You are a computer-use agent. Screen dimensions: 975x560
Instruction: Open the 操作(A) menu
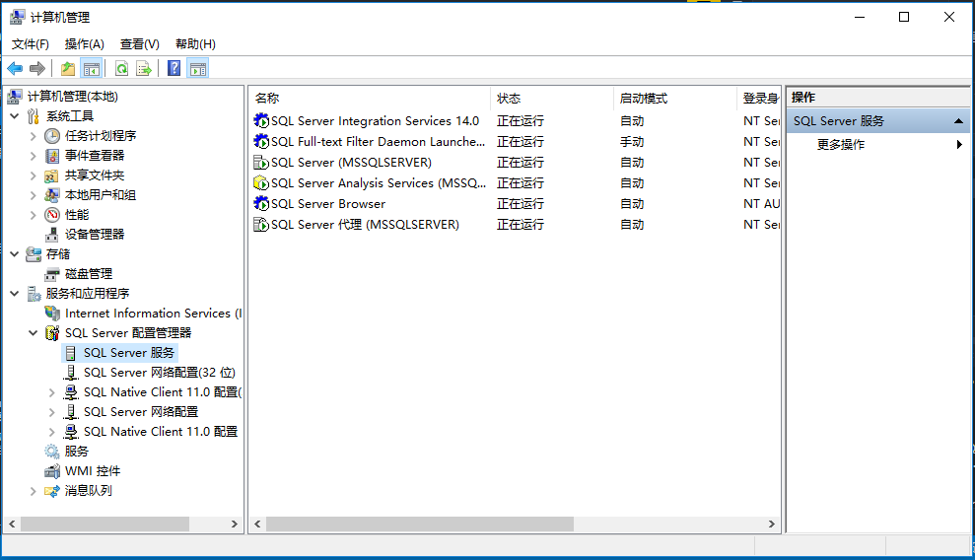click(x=85, y=44)
